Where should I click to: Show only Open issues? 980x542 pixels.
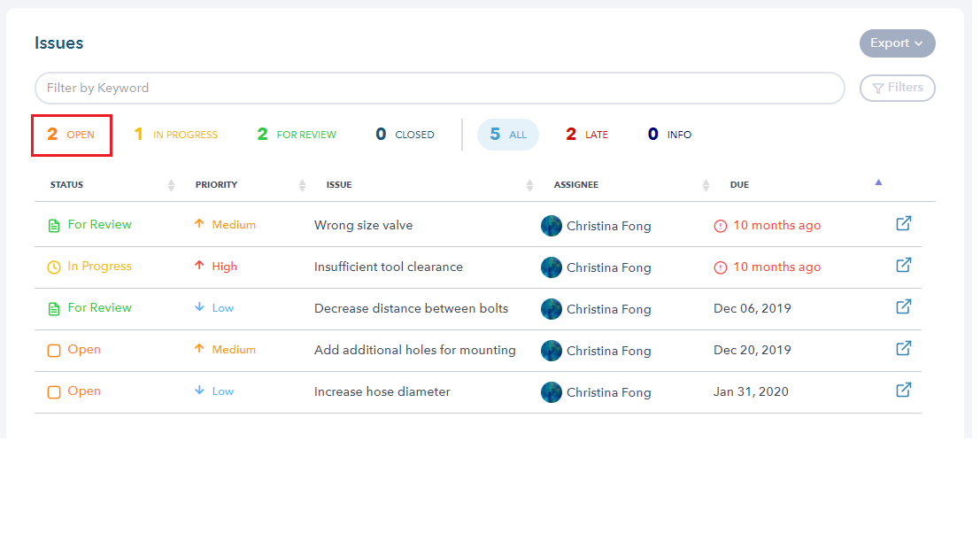[x=71, y=135]
